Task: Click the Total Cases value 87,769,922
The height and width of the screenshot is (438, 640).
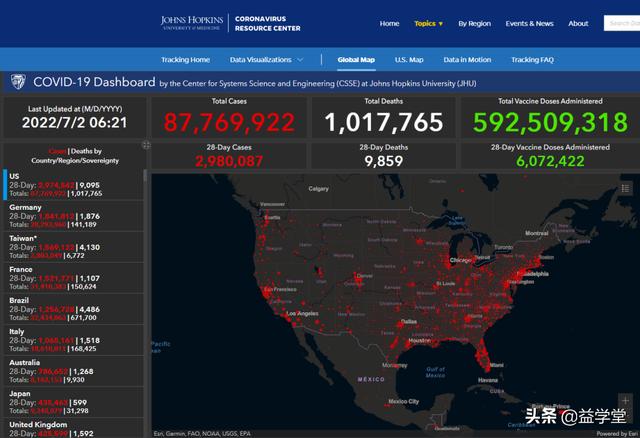Action: pyautogui.click(x=229, y=122)
